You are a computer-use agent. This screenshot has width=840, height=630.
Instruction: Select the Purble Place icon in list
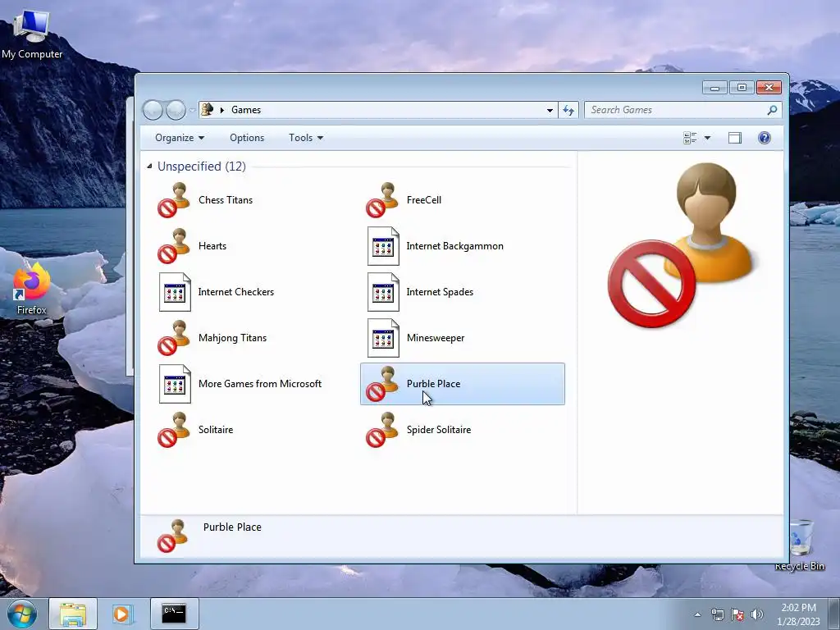(x=382, y=384)
